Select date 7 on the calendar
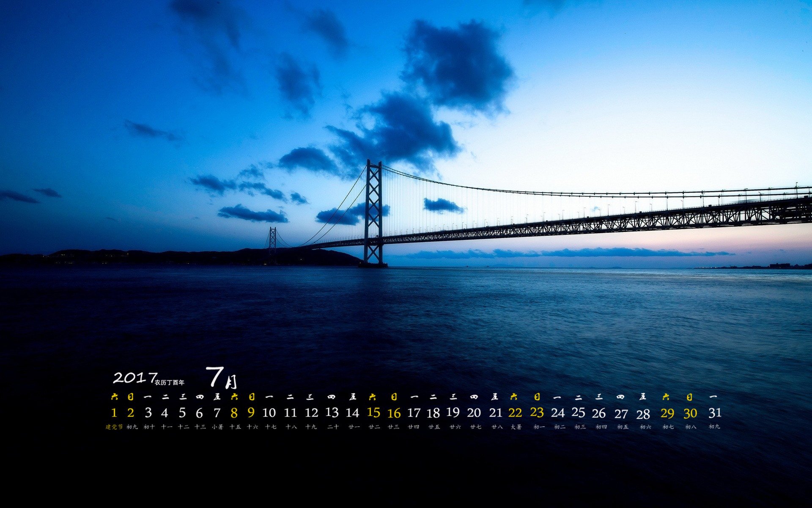The height and width of the screenshot is (508, 812). 217,412
